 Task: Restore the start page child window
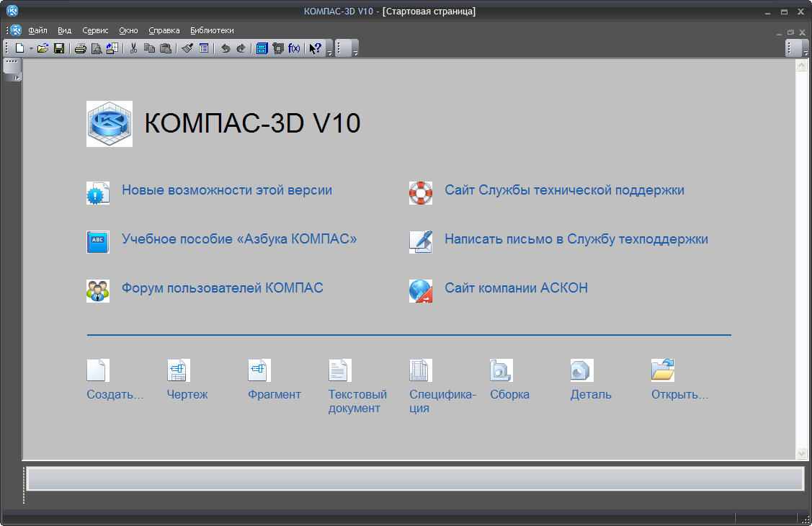791,32
